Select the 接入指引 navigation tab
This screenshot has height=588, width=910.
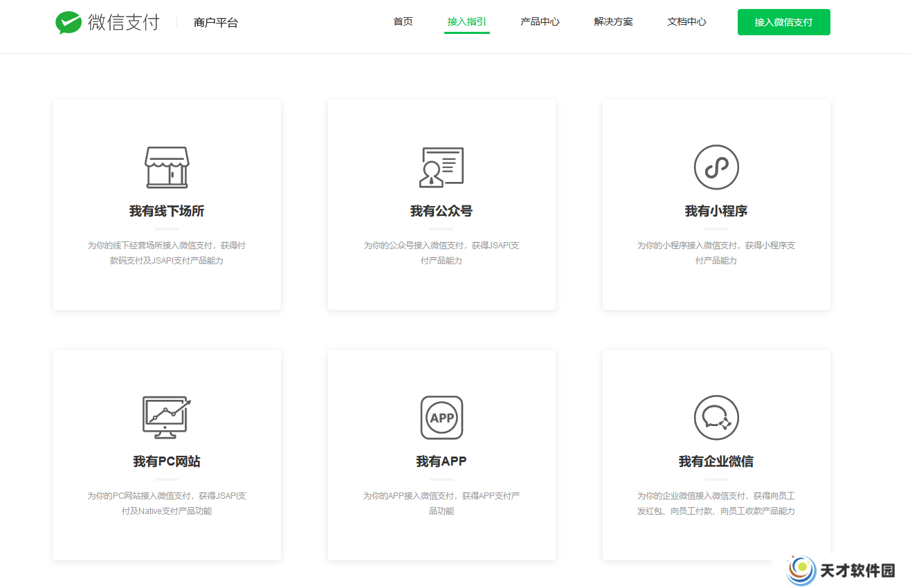[467, 21]
